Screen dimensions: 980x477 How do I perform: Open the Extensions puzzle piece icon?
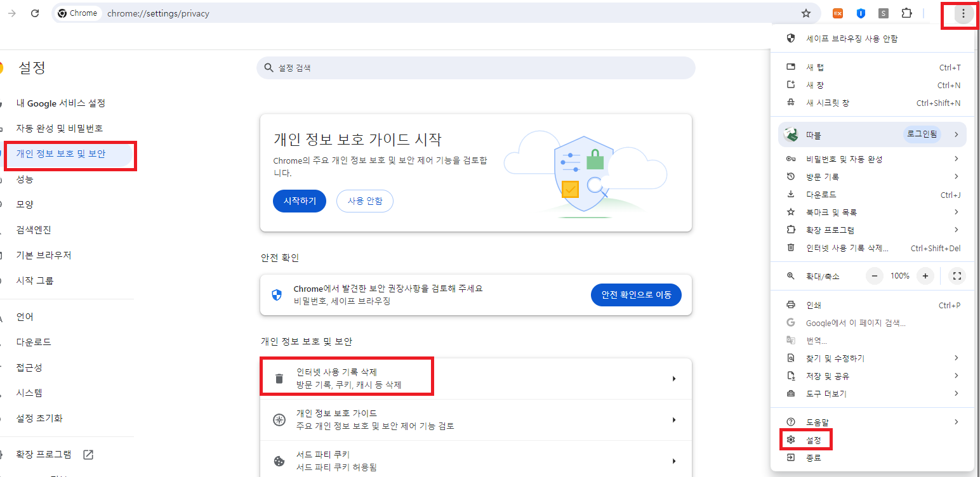click(906, 13)
